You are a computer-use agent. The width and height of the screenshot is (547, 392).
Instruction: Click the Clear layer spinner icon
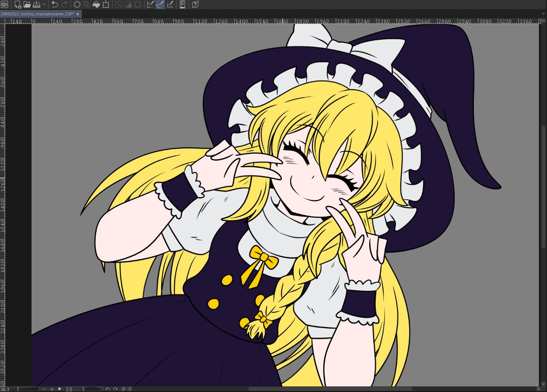[77, 5]
